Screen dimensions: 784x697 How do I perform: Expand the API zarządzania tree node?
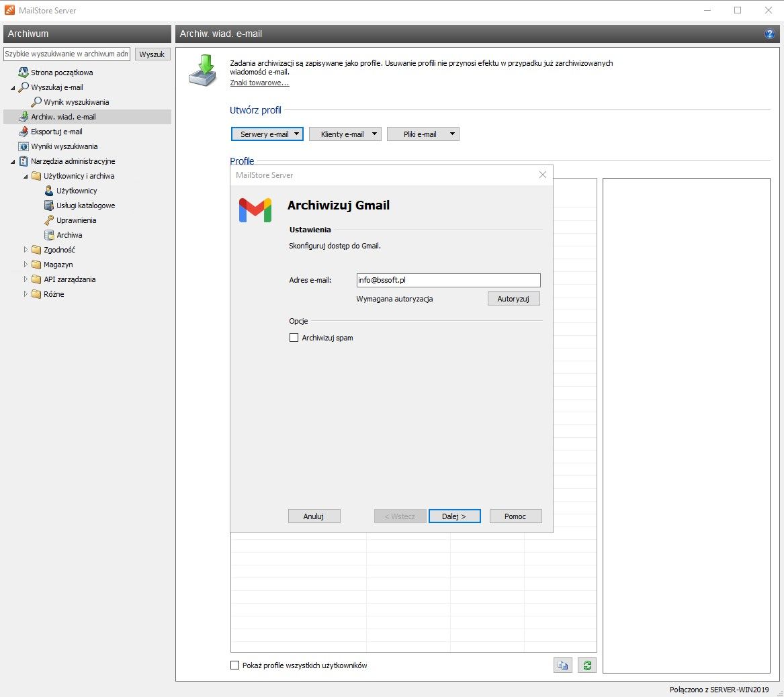(x=26, y=279)
